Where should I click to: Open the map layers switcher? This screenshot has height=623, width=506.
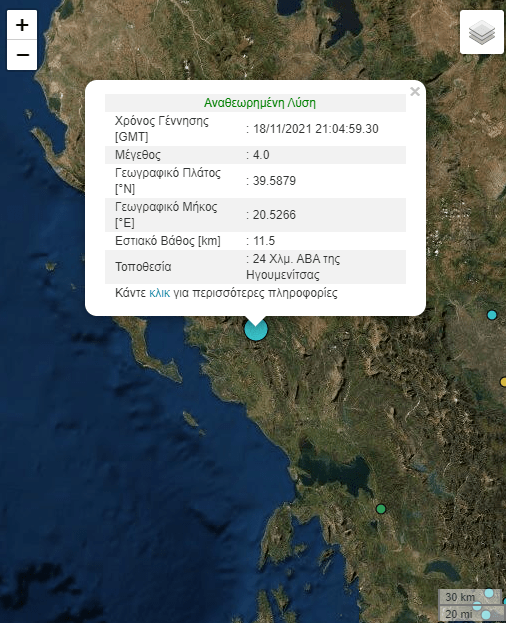pyautogui.click(x=482, y=32)
